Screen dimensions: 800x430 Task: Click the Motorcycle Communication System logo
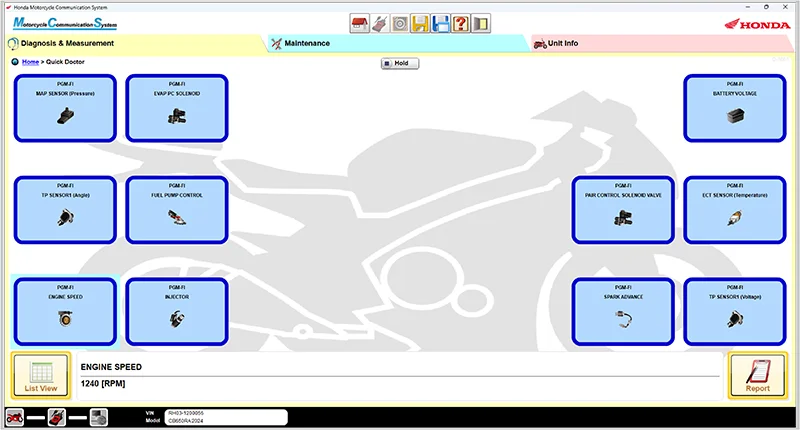pyautogui.click(x=65, y=23)
